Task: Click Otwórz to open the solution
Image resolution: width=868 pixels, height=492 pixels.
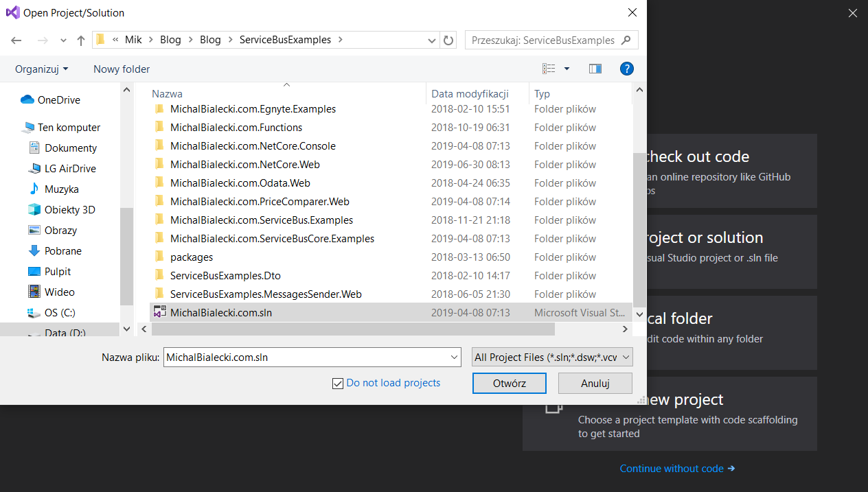Action: [x=509, y=383]
